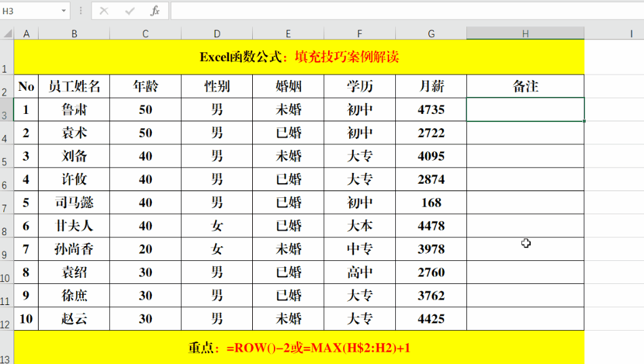Click the '员工姓名' header cell

[x=74, y=86]
